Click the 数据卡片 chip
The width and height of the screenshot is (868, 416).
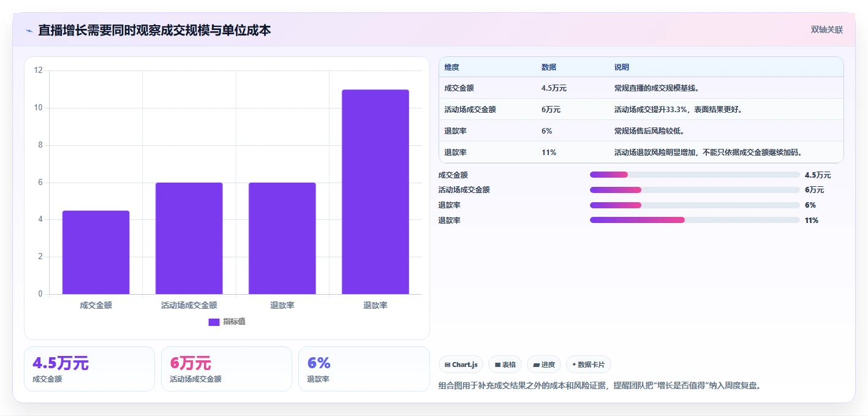point(588,365)
